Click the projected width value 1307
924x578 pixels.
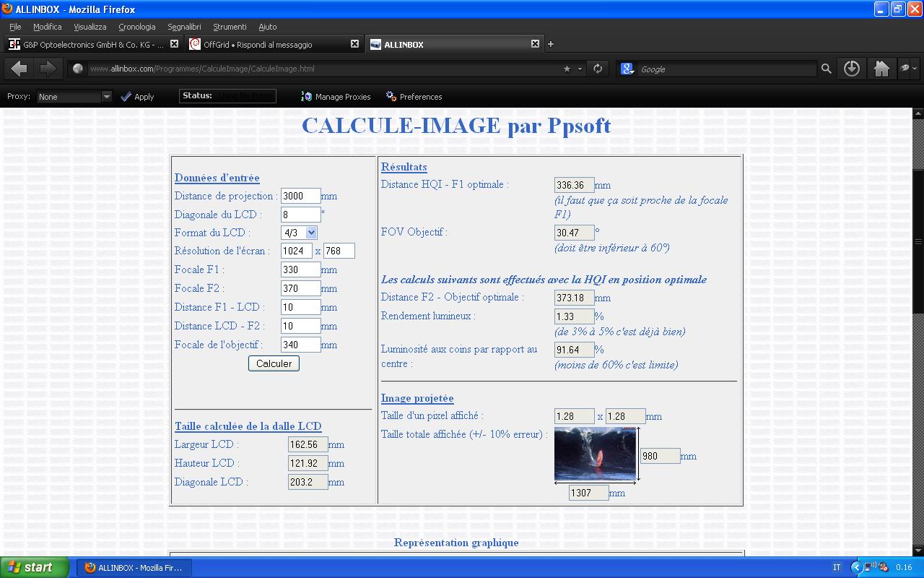click(588, 493)
